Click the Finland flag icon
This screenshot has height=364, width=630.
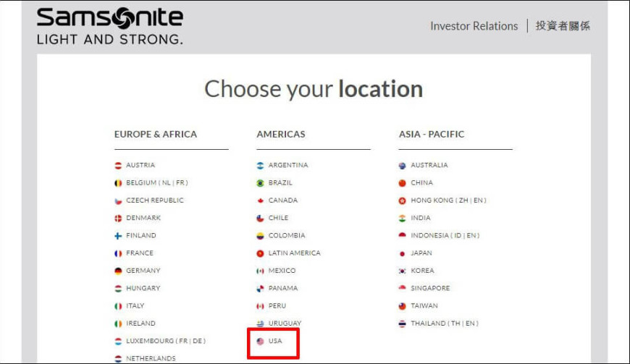point(118,236)
